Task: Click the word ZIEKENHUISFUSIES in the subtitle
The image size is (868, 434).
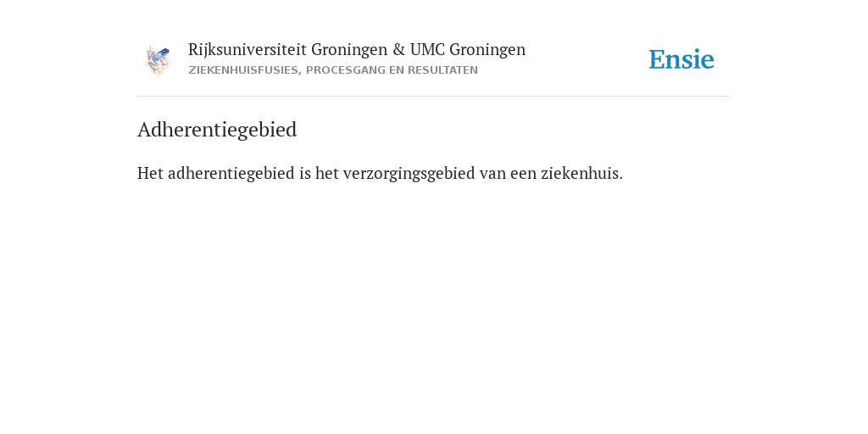Action: pyautogui.click(x=245, y=70)
